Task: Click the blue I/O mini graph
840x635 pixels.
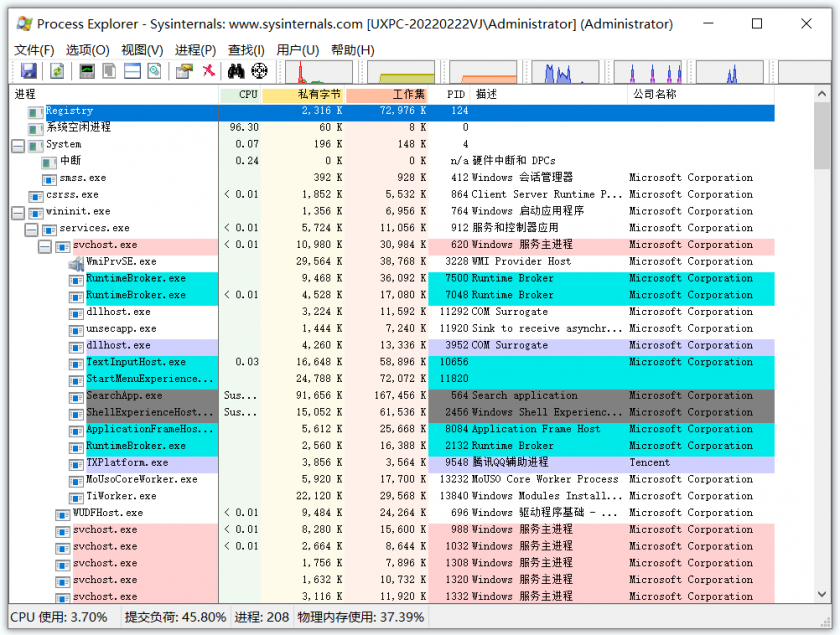Action: click(565, 72)
